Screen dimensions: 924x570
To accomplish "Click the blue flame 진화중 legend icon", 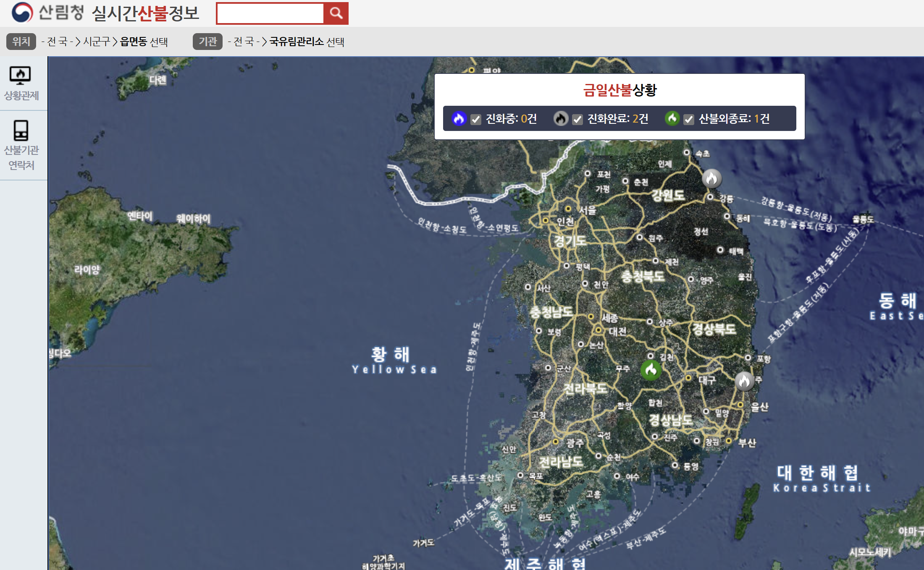I will click(459, 118).
